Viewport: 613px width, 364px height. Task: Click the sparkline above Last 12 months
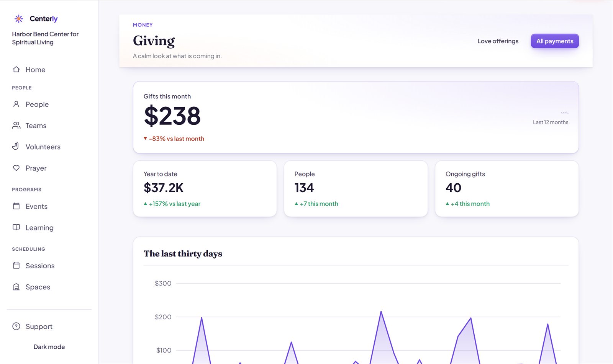[x=564, y=113]
